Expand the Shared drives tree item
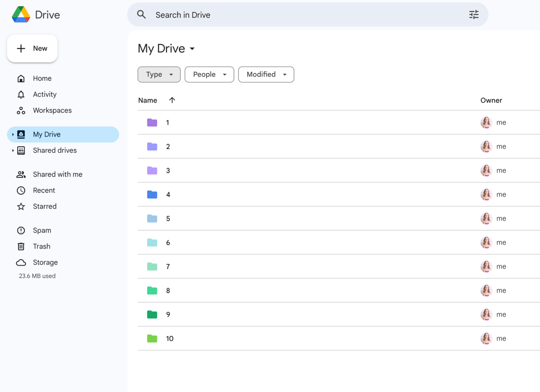 (13, 150)
